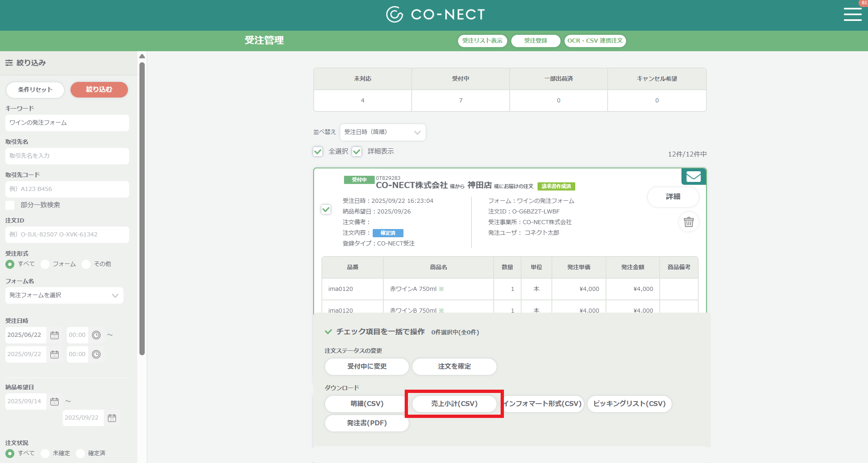868x463 pixels.
Task: Toggle 詳細表示 checkbox
Action: pyautogui.click(x=357, y=152)
